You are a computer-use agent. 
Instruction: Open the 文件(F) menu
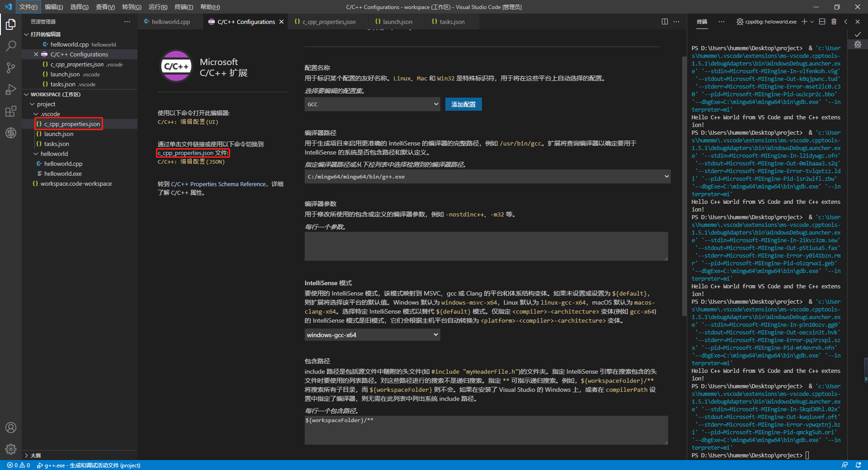28,7
